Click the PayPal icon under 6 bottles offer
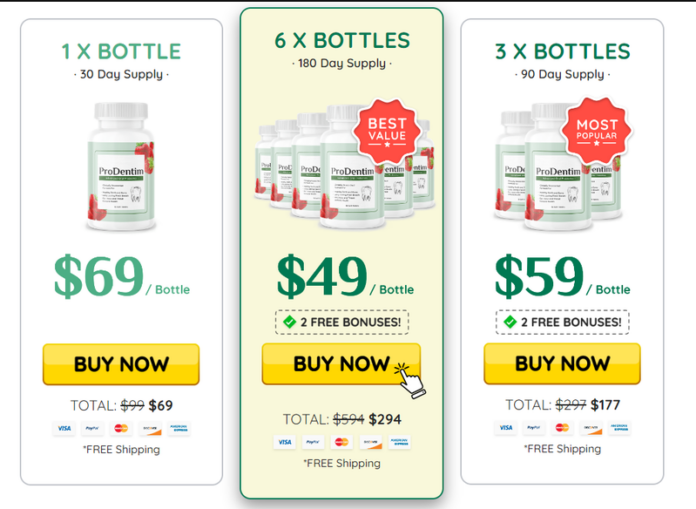This screenshot has width=696, height=509. [313, 442]
